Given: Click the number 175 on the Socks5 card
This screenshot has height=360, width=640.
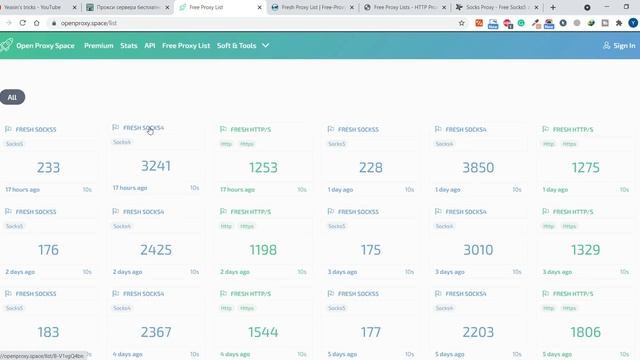Looking at the screenshot, I should point(371,250).
